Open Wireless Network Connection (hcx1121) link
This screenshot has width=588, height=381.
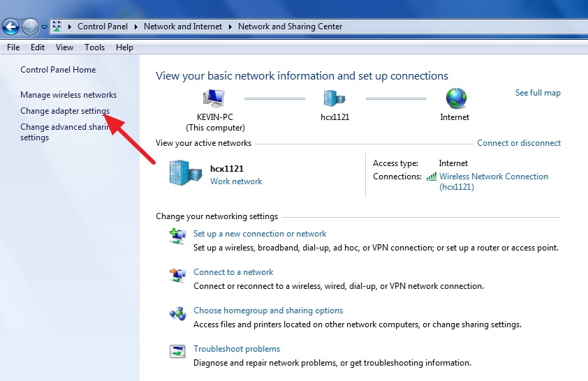click(x=494, y=181)
